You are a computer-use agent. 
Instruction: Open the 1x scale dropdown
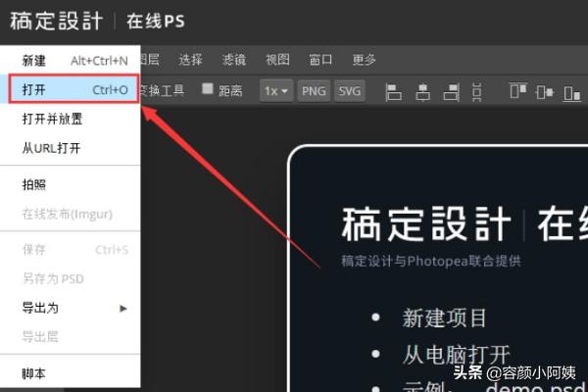pos(276,91)
